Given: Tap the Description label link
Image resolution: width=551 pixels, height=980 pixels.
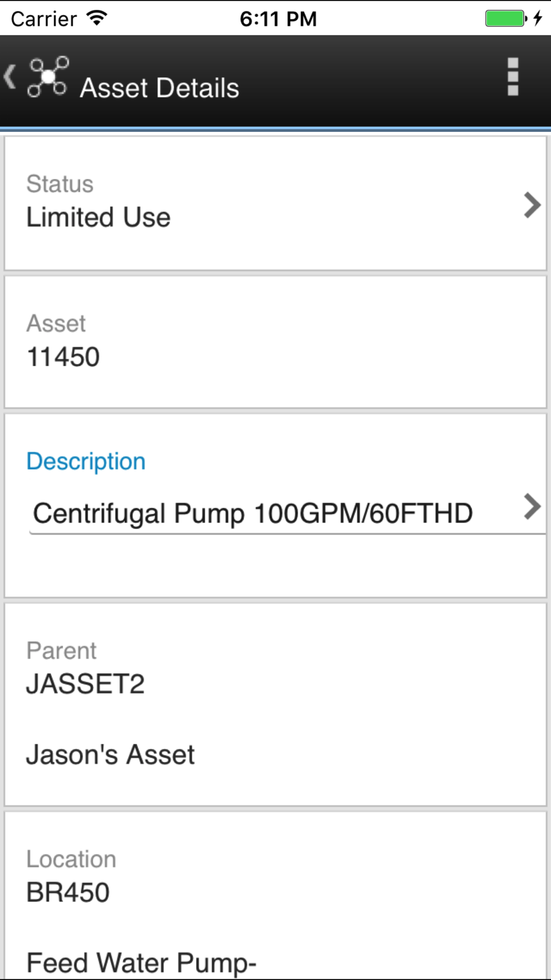Looking at the screenshot, I should [86, 461].
